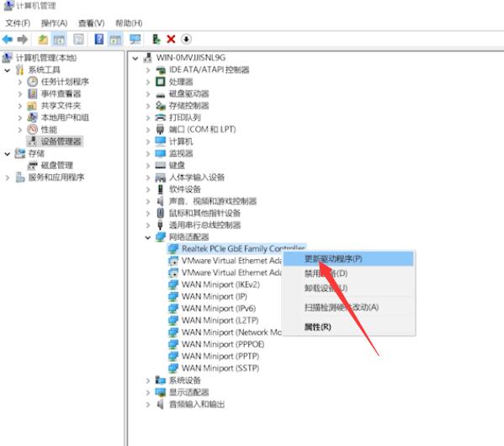Click the 存储控制器 category icon

[160, 106]
